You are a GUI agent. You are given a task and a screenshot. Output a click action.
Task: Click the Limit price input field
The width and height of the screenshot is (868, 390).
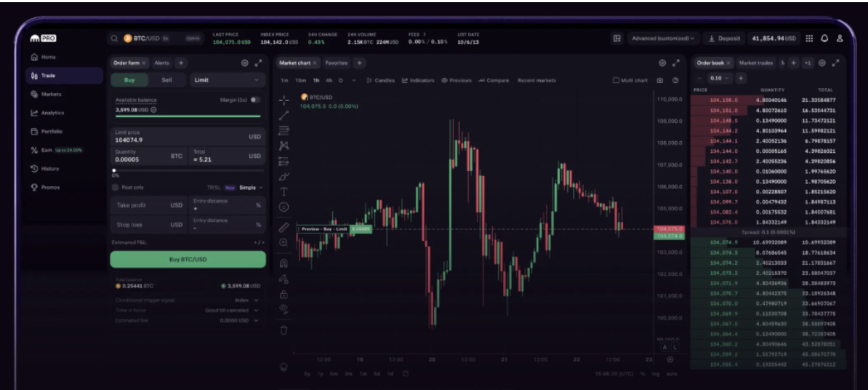[188, 137]
